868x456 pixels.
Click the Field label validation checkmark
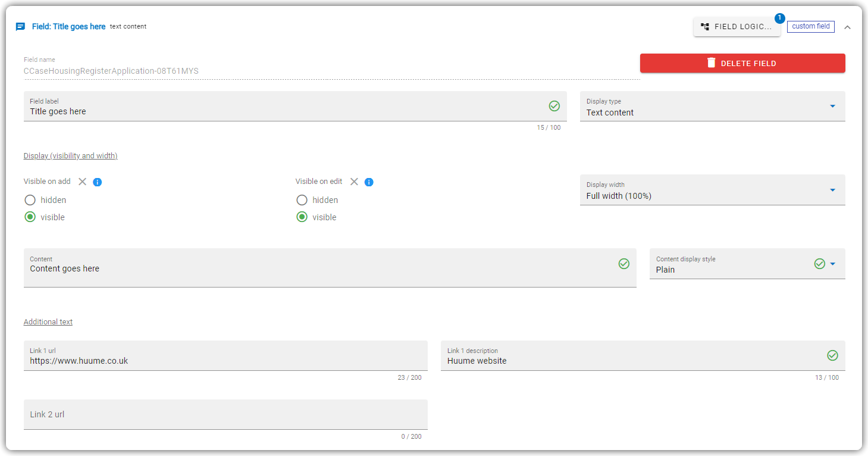[x=554, y=106]
